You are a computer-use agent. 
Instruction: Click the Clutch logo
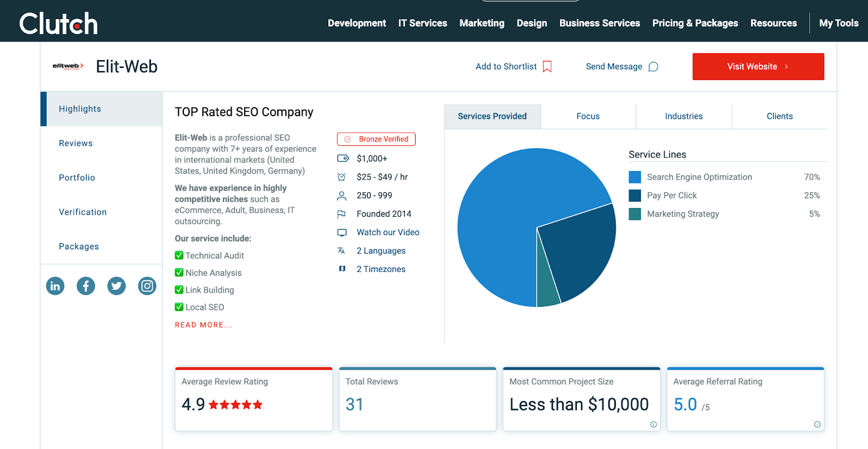point(59,23)
